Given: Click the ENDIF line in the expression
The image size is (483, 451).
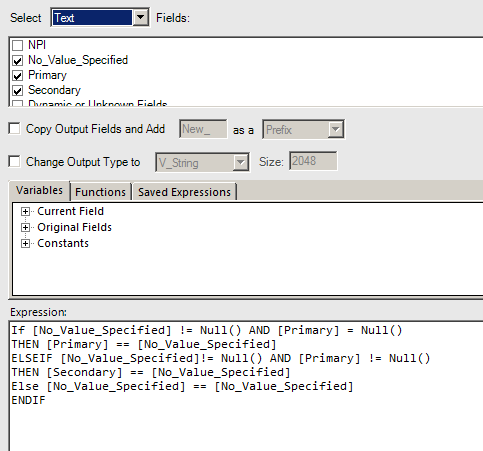Looking at the screenshot, I should tap(28, 400).
